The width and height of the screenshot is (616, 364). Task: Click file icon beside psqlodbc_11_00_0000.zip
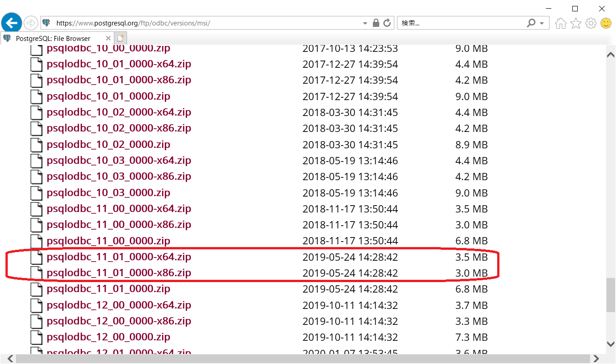[36, 241]
